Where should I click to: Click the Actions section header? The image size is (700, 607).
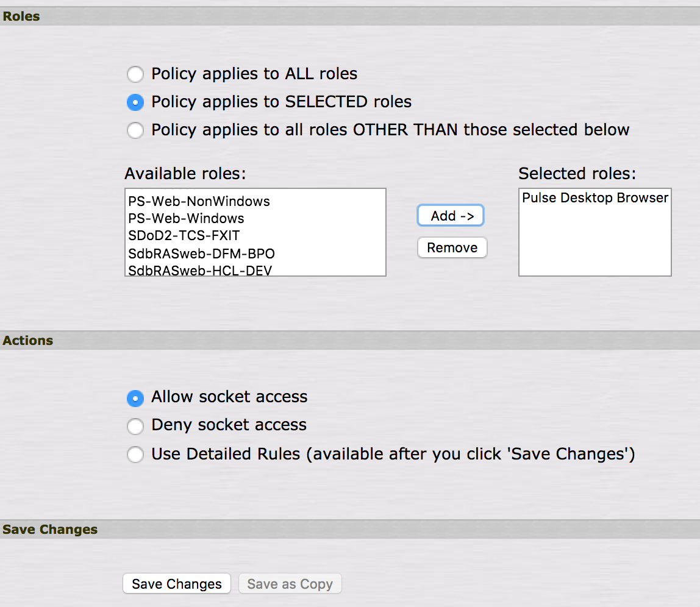(x=27, y=341)
